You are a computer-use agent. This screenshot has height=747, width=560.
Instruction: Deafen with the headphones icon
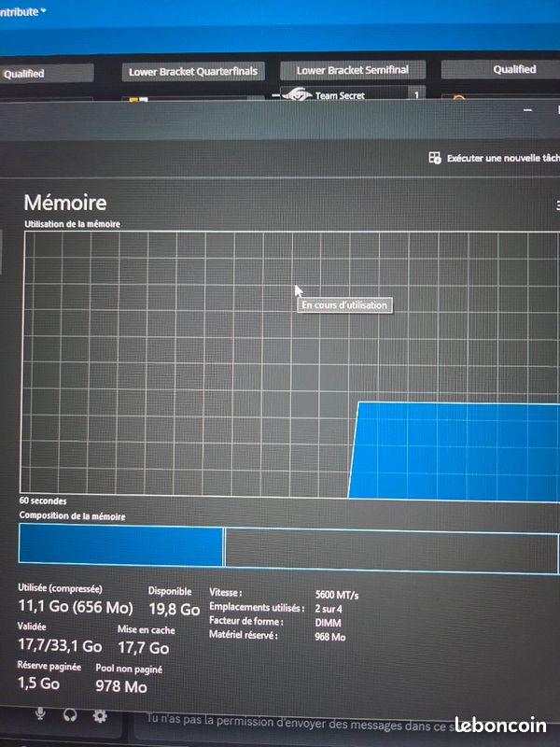(71, 714)
